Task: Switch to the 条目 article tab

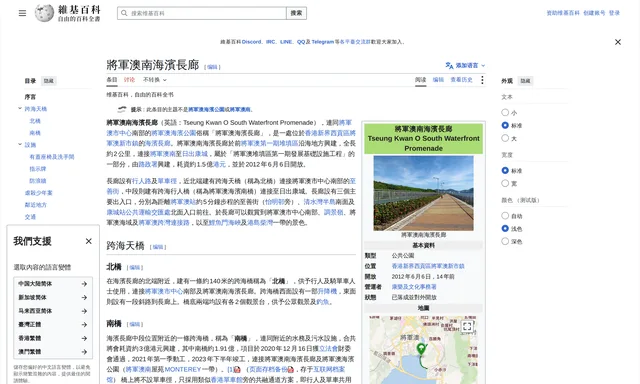Action: coord(112,80)
